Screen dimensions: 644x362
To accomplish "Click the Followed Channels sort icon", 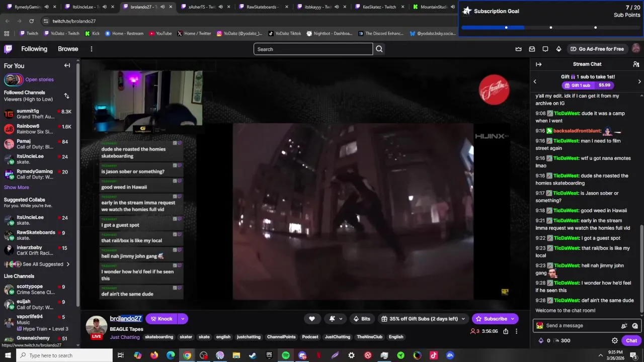I will click(x=66, y=96).
